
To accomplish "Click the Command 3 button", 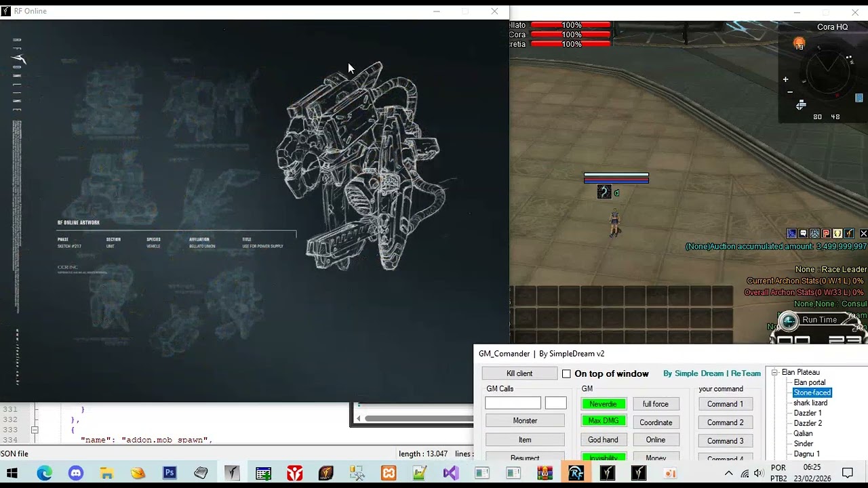I will pos(726,441).
